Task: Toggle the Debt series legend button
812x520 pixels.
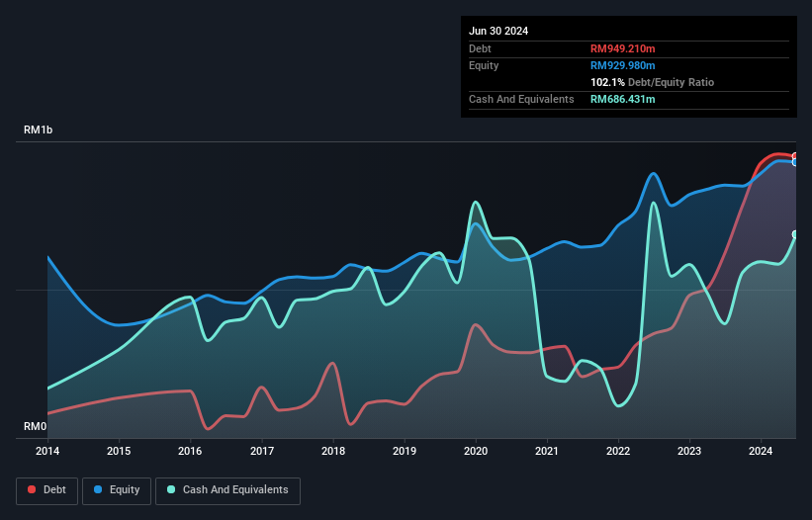Action: point(47,490)
